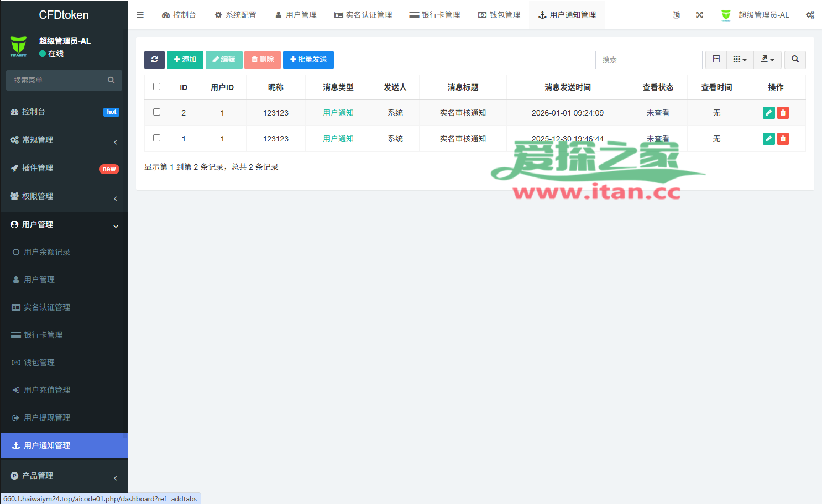Toggle the sidebar hamburger menu icon
Image resolution: width=822 pixels, height=504 pixels.
click(x=140, y=15)
